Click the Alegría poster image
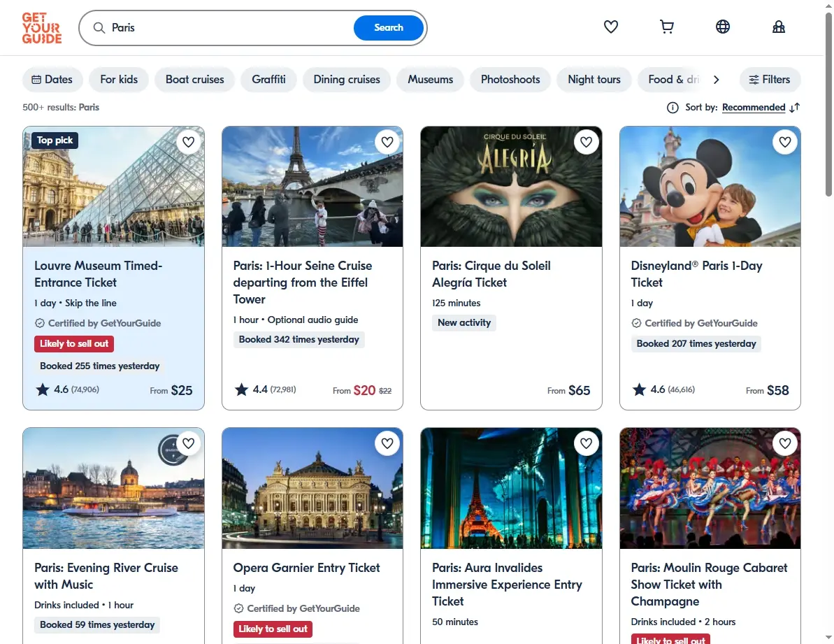Viewport: 834px width, 644px height. 511,187
